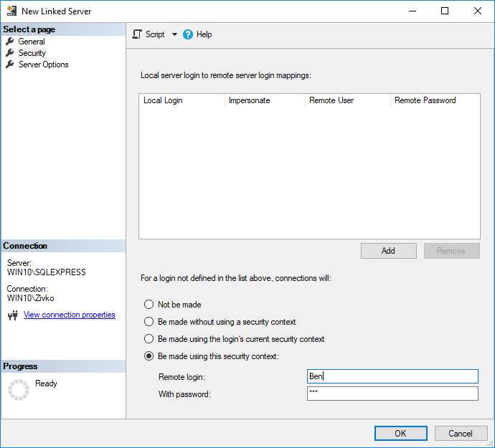Click the wrench icon beside Security
495x448 pixels.
(10, 53)
